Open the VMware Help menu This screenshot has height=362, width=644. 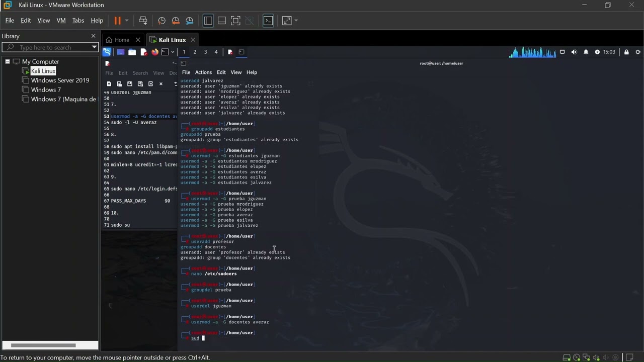(x=97, y=21)
